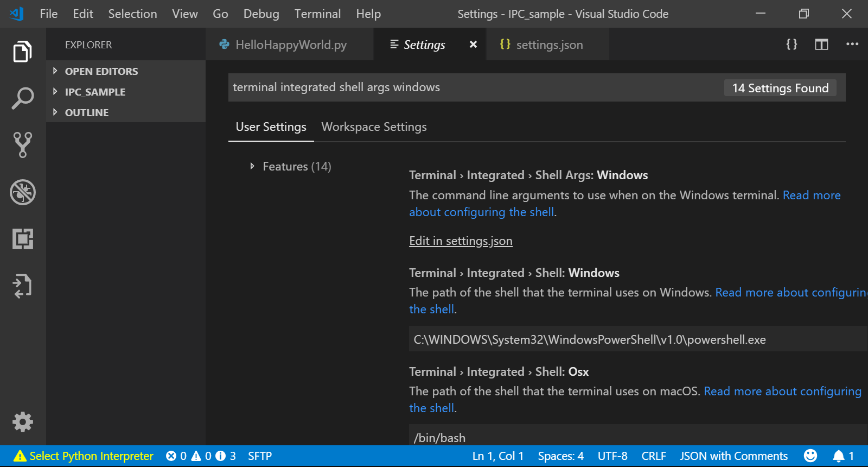Viewport: 868px width, 467px height.
Task: Expand the IPC_SAMPLE folder section
Action: [95, 92]
